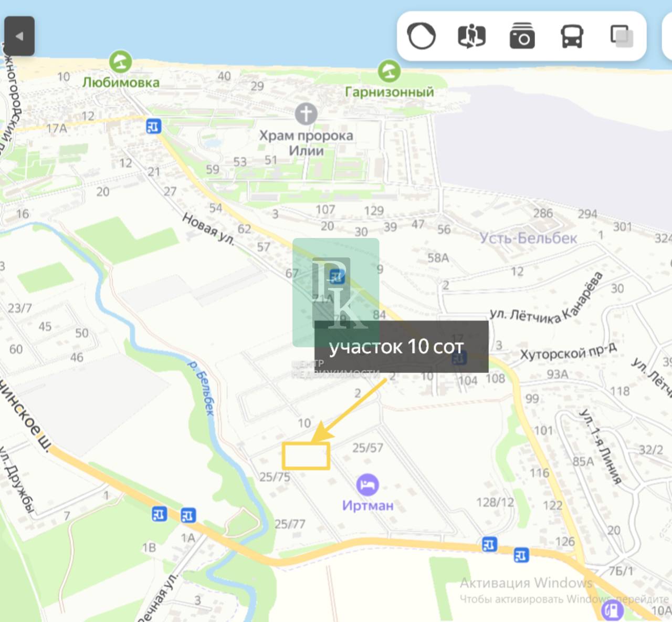
Task: Open the Иртман hotel label
Action: [367, 505]
